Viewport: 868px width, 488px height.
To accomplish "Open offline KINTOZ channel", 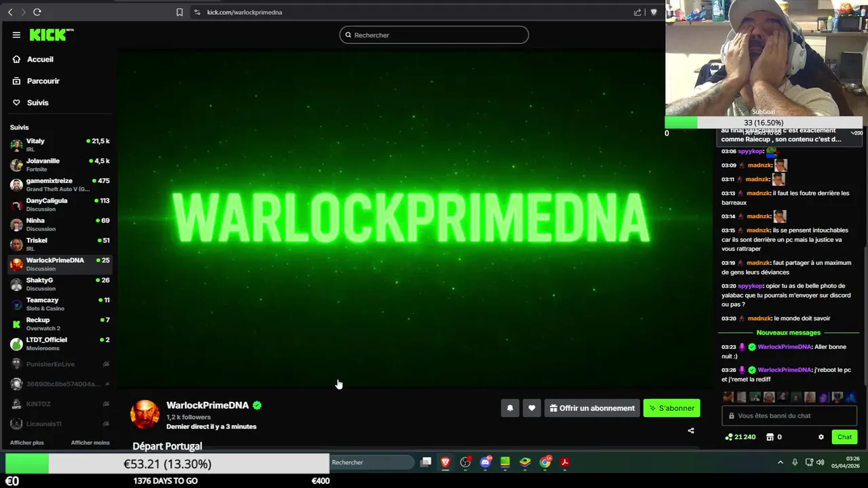I will click(60, 404).
